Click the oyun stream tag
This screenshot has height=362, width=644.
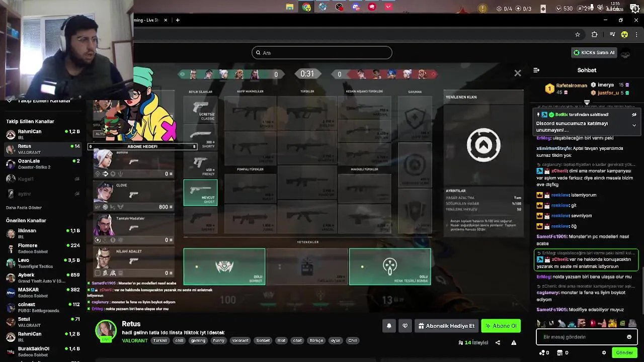coord(336,340)
